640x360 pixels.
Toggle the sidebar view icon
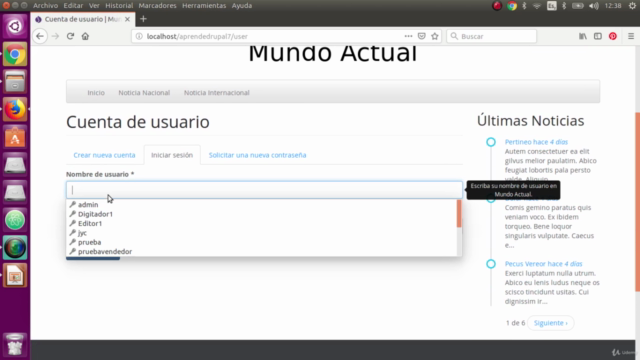click(x=598, y=36)
